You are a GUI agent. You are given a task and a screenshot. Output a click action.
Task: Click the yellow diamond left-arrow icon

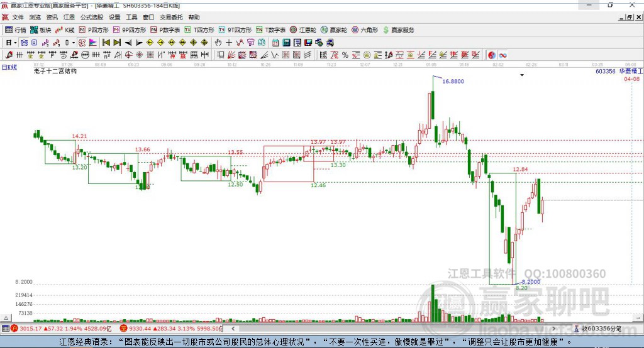click(150, 42)
